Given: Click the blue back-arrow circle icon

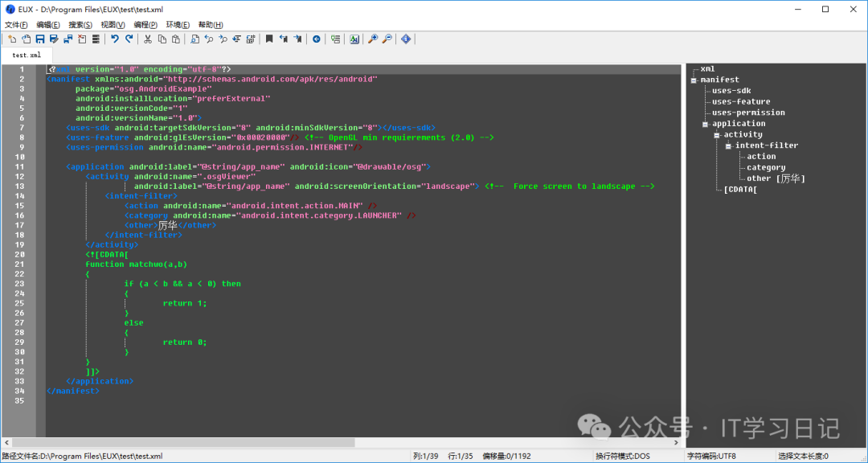Looking at the screenshot, I should click(x=316, y=39).
